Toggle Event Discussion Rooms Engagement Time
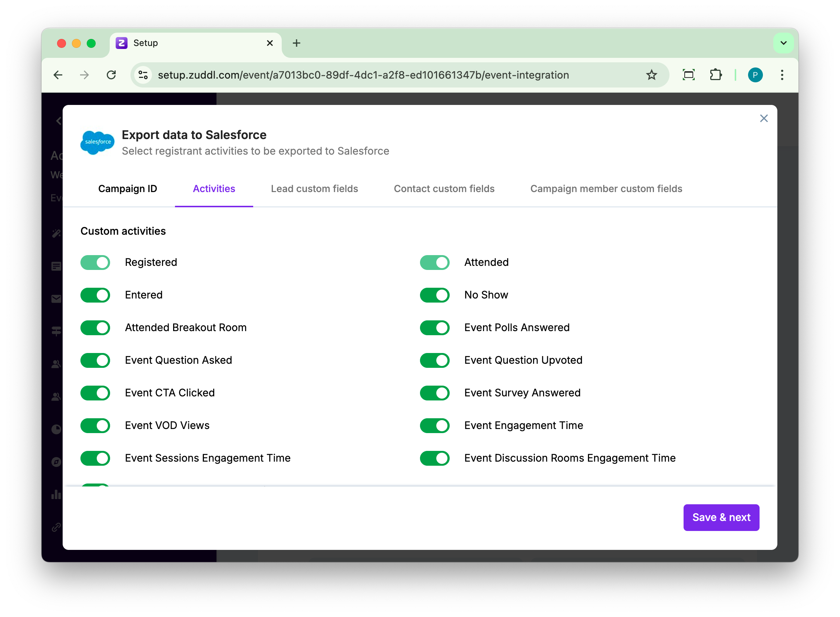Image resolution: width=840 pixels, height=617 pixels. point(434,458)
